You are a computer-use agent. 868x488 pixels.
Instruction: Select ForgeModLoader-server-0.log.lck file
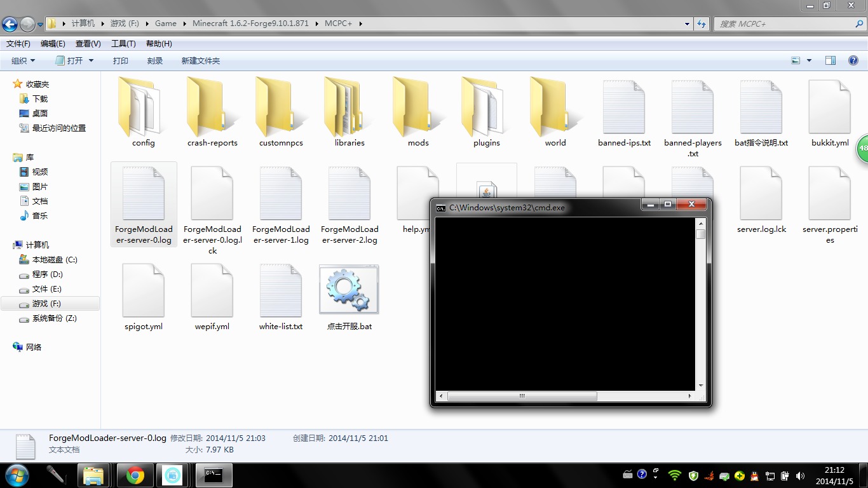(212, 210)
